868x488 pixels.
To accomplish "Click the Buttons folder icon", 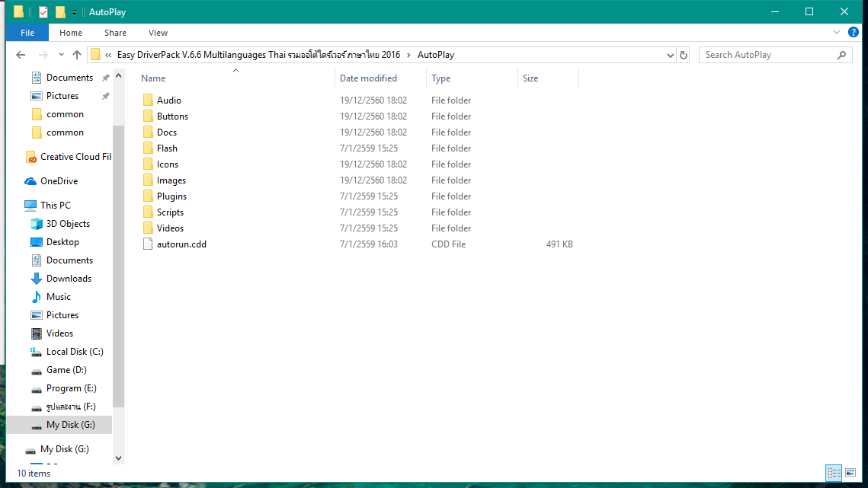I will point(148,116).
